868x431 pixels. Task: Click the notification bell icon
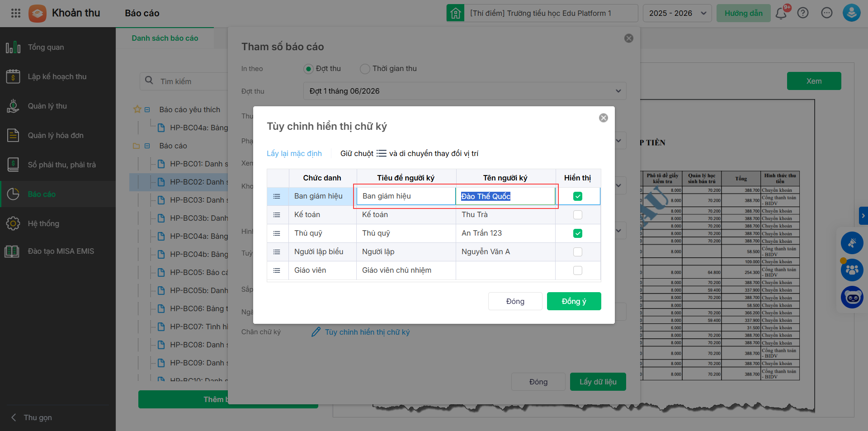[x=781, y=13]
